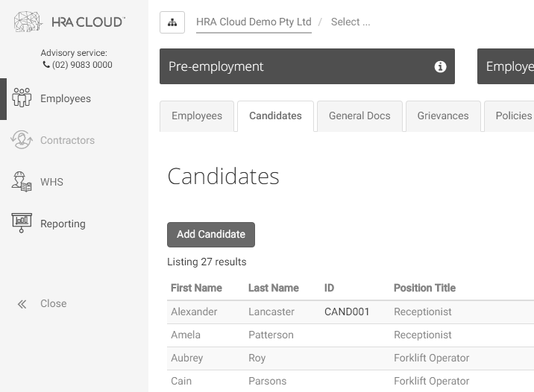Click the Close sidebar label
534x392 pixels.
(x=54, y=303)
